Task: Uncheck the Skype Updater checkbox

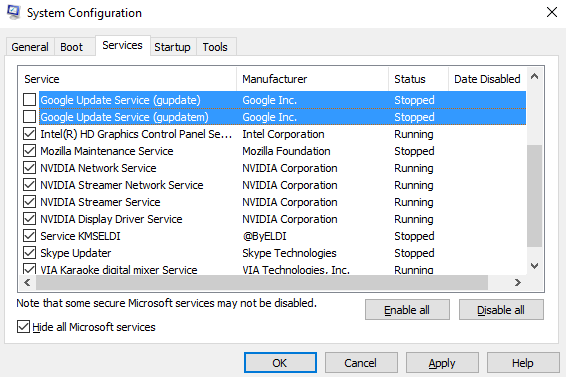Action: click(x=29, y=252)
